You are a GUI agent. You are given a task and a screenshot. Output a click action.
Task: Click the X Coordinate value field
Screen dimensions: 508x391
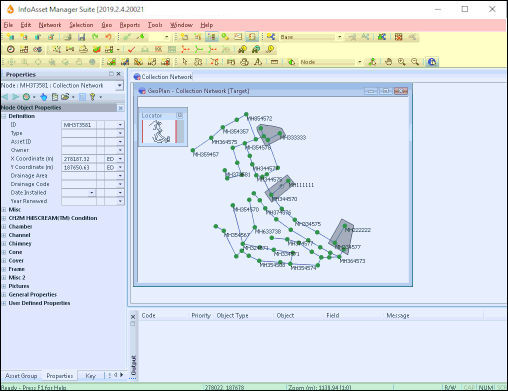coord(79,159)
